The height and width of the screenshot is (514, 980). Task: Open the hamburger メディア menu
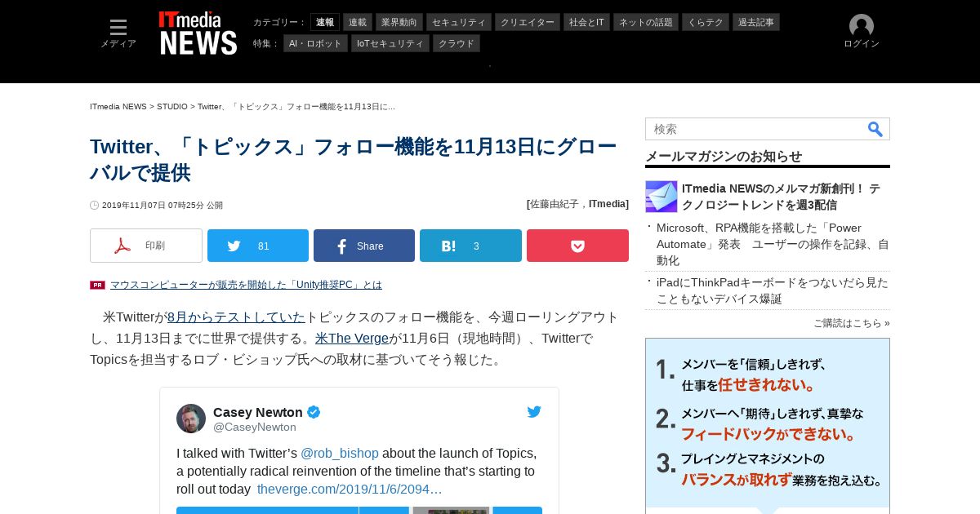pos(118,33)
